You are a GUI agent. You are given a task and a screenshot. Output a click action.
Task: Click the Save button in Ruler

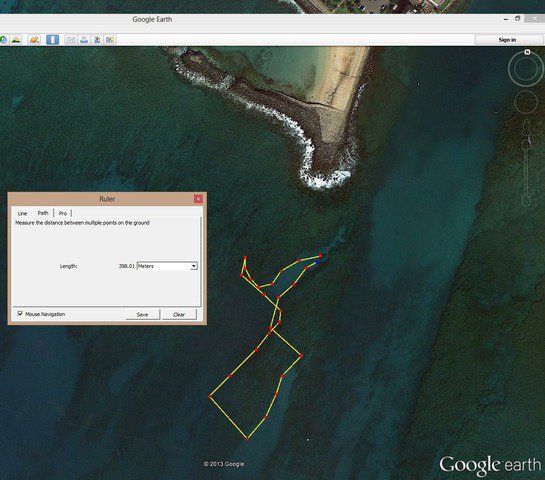143,314
